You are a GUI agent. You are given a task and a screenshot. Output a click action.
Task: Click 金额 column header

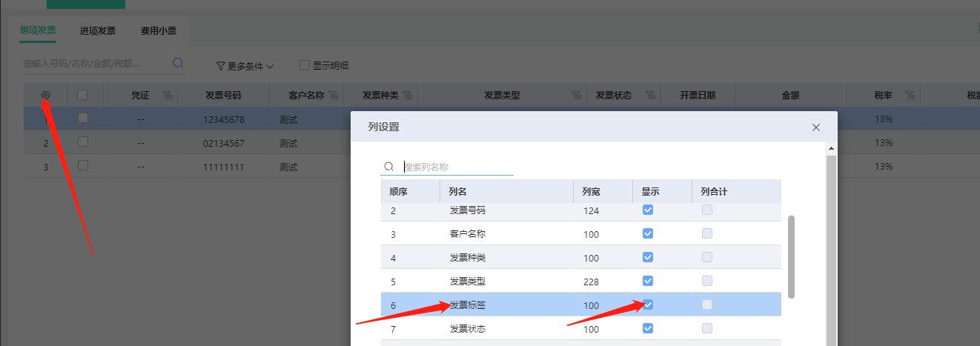pos(790,96)
